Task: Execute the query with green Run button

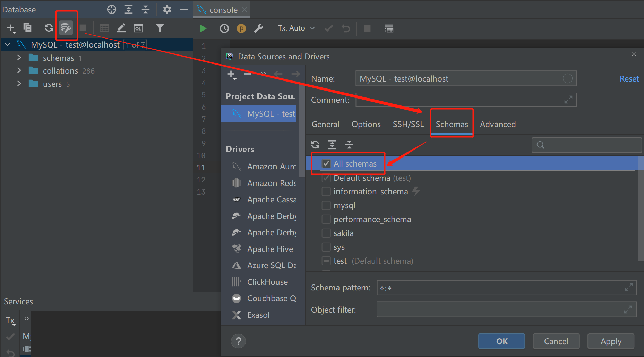Action: [203, 28]
